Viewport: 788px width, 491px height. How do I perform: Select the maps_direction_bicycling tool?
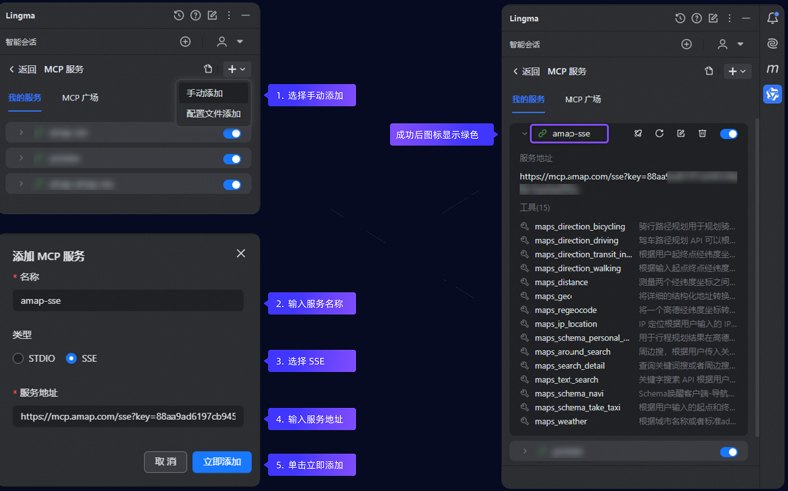coord(579,227)
